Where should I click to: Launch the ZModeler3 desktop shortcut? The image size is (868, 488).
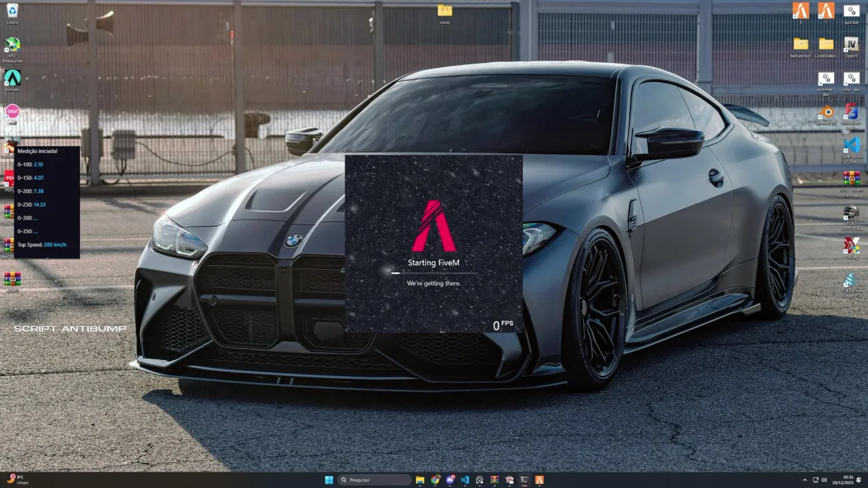tap(852, 115)
